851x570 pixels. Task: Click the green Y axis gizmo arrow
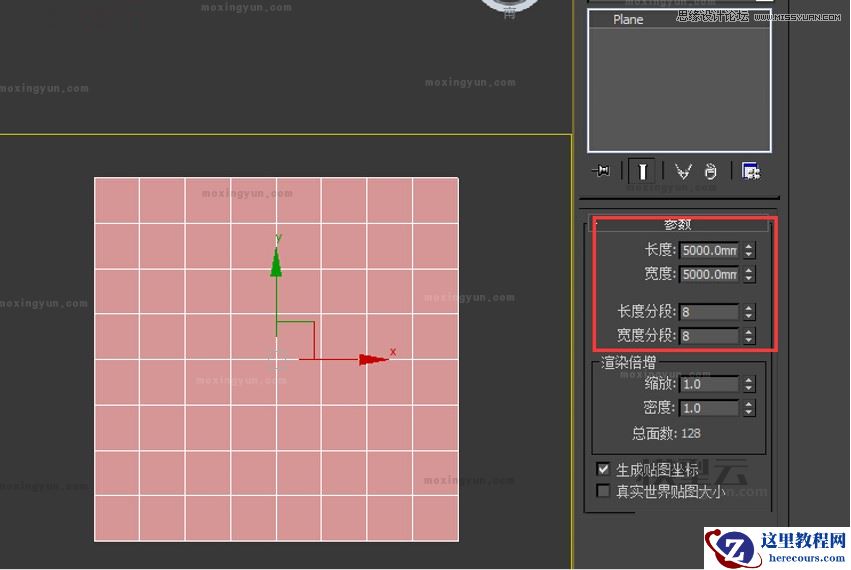pyautogui.click(x=276, y=262)
